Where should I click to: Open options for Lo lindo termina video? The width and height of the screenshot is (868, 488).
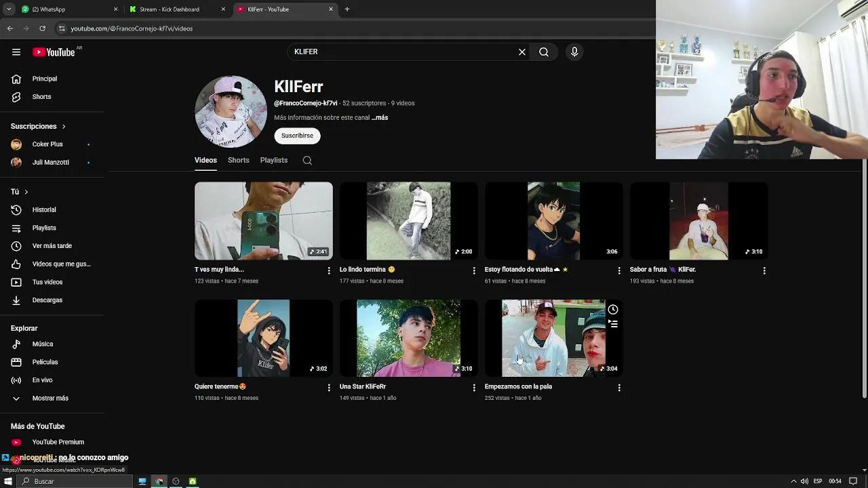click(474, 270)
